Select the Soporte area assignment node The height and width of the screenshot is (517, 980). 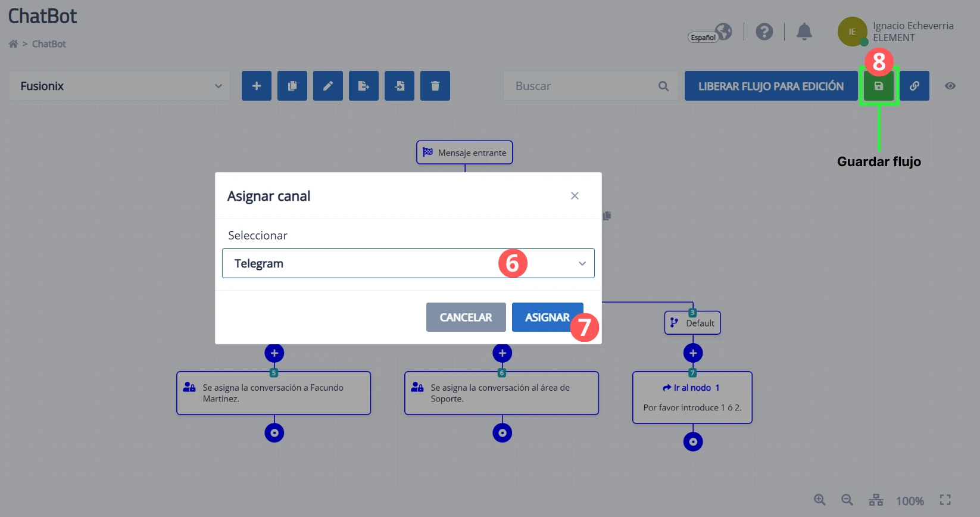502,393
